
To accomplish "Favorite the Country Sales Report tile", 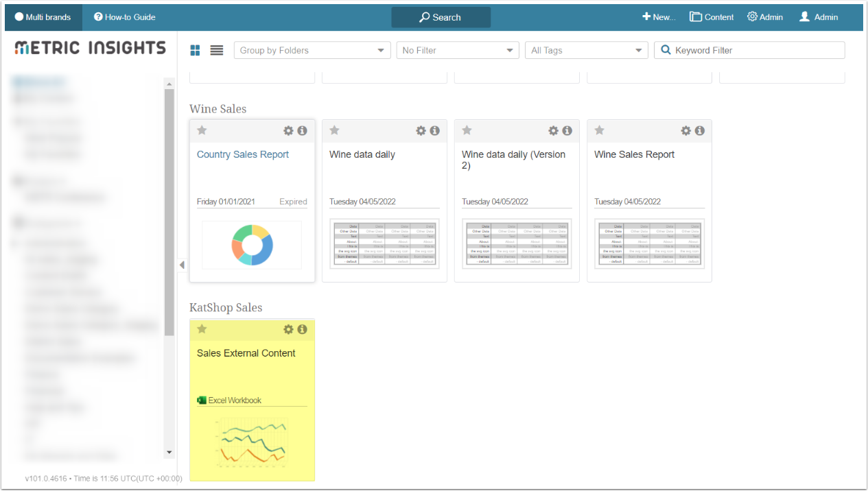I will pos(202,130).
